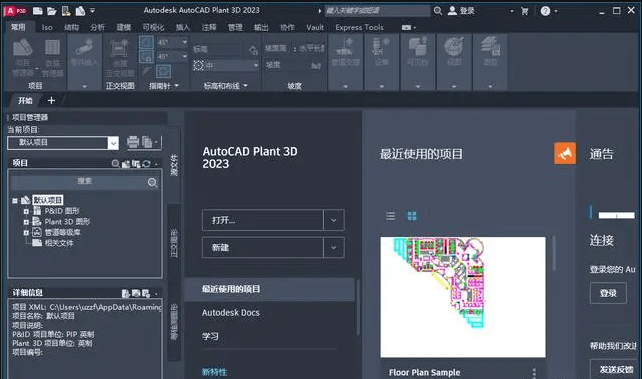Click the more options dots for Floor Plan Sample
This screenshot has height=379, width=642.
(534, 372)
